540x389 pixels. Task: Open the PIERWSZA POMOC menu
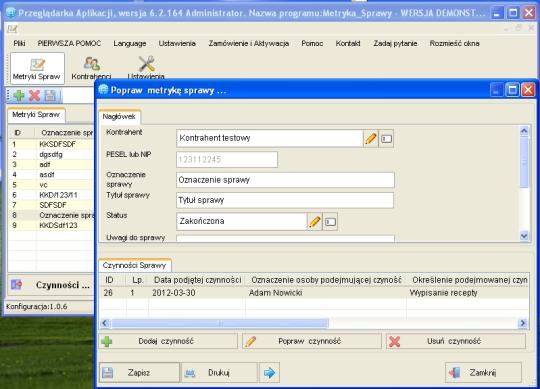[69, 43]
